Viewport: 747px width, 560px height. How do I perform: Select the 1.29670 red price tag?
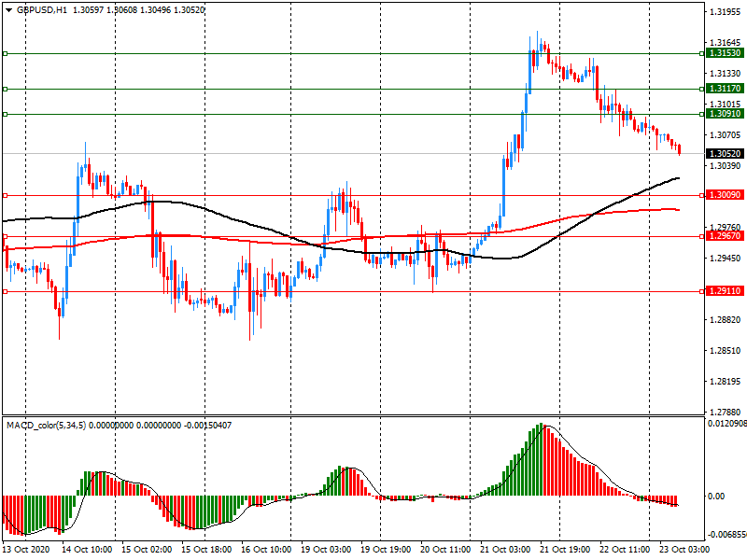pos(725,236)
